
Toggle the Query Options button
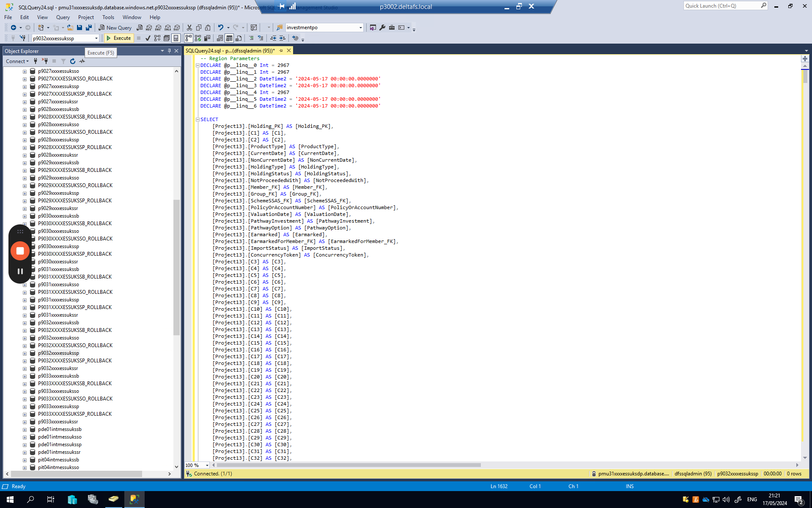click(x=167, y=38)
